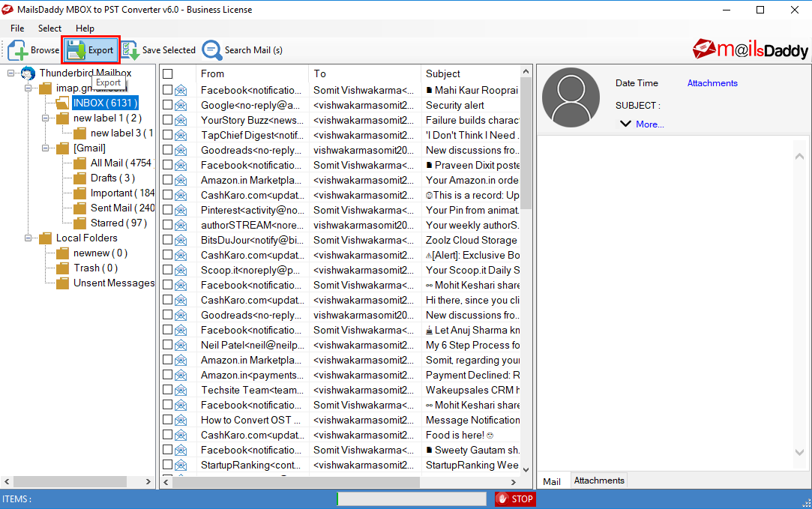Click the sender avatar placeholder image
812x509 pixels.
tap(571, 97)
